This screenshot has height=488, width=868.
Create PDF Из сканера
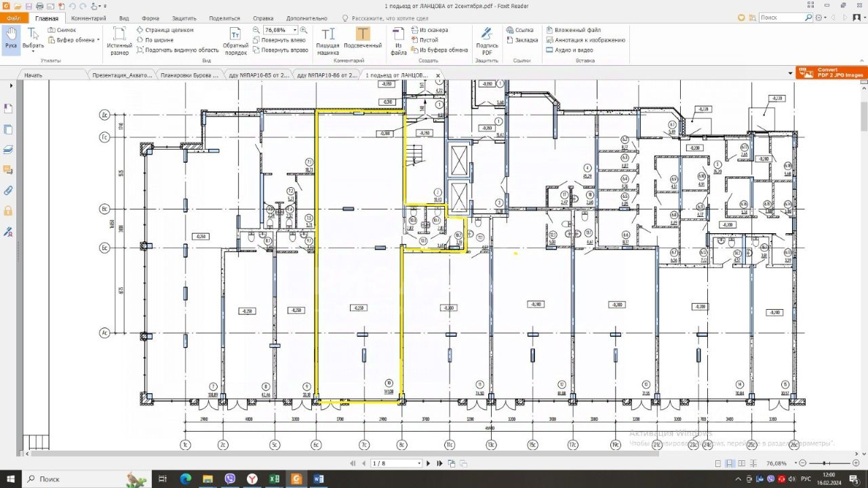tap(429, 30)
